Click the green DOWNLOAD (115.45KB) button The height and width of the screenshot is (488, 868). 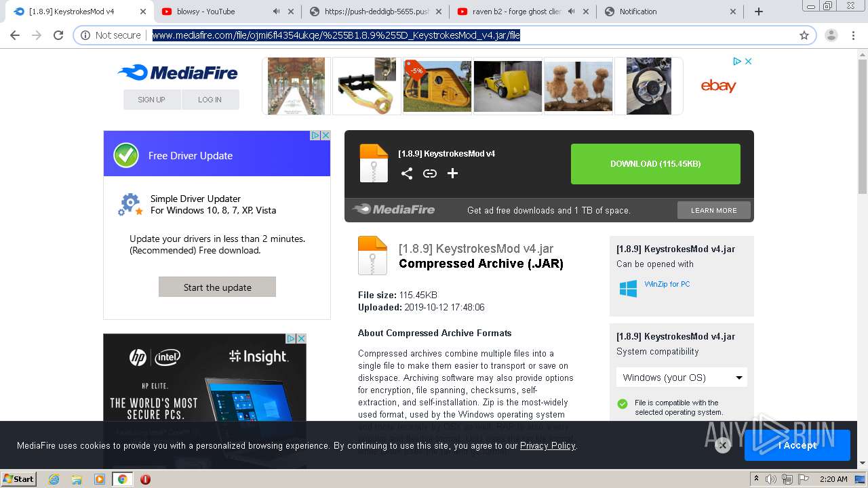pos(655,164)
